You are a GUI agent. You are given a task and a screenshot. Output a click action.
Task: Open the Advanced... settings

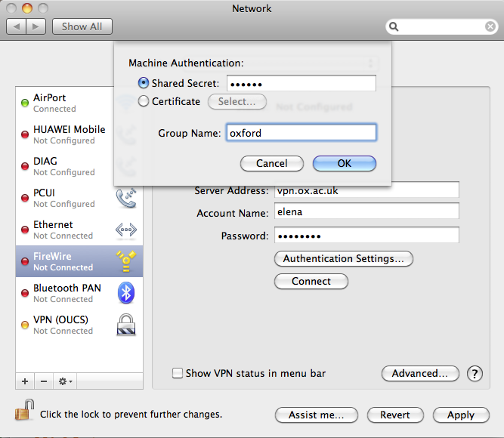(420, 373)
